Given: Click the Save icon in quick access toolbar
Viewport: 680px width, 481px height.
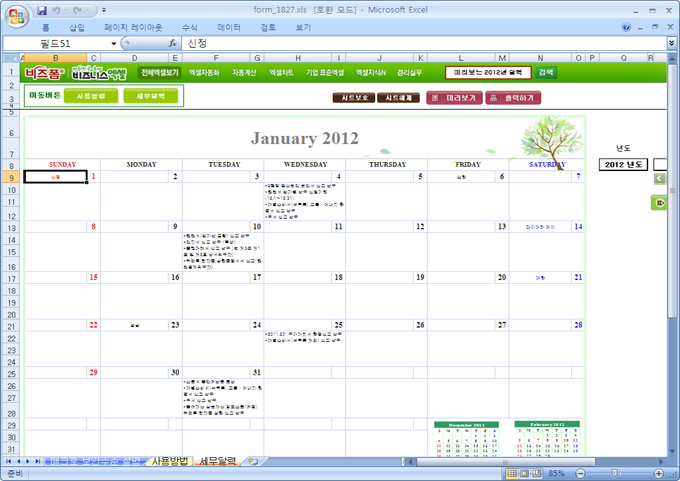Looking at the screenshot, I should click(x=42, y=9).
